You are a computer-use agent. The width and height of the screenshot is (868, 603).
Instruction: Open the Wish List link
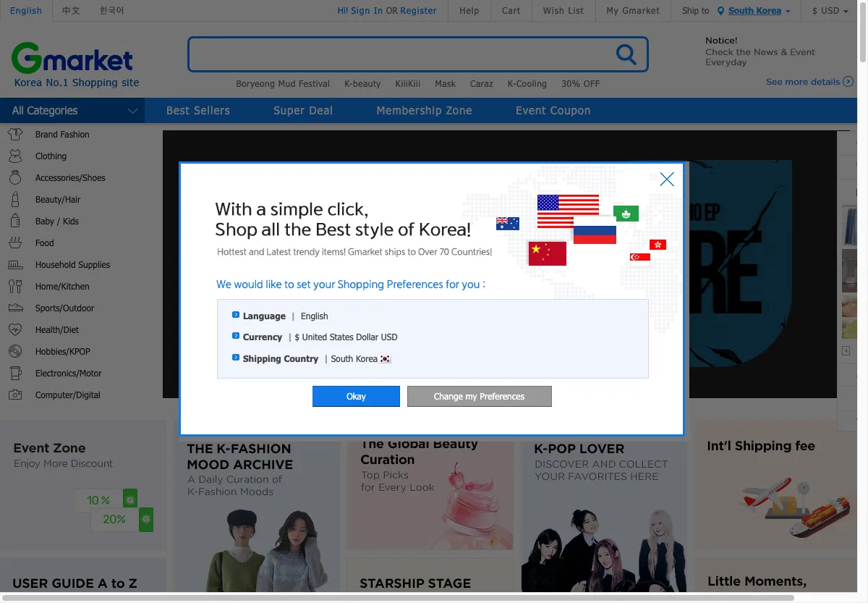click(563, 11)
